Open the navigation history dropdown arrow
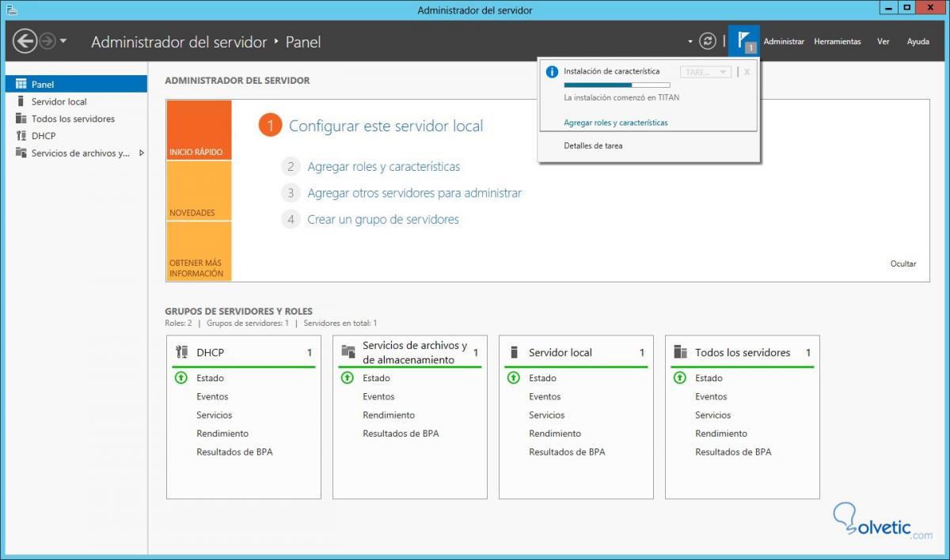Viewport: 950px width, 560px height. pyautogui.click(x=63, y=41)
